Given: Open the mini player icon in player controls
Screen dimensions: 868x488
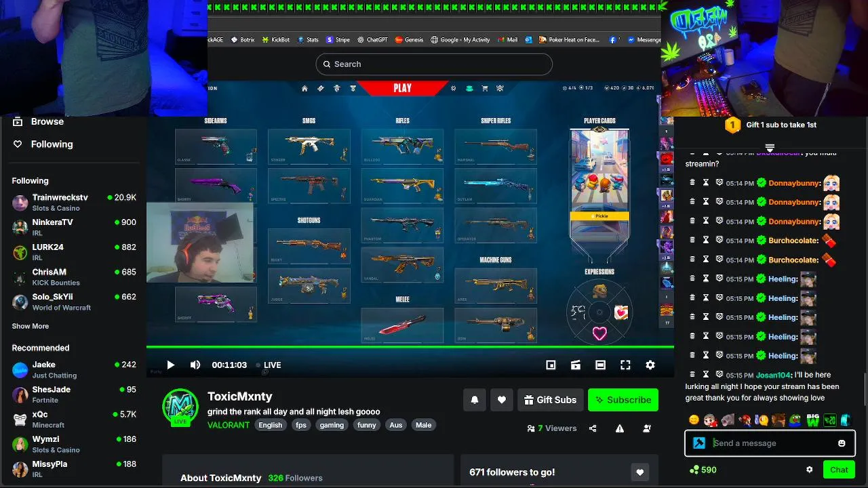Looking at the screenshot, I should pyautogui.click(x=551, y=365).
